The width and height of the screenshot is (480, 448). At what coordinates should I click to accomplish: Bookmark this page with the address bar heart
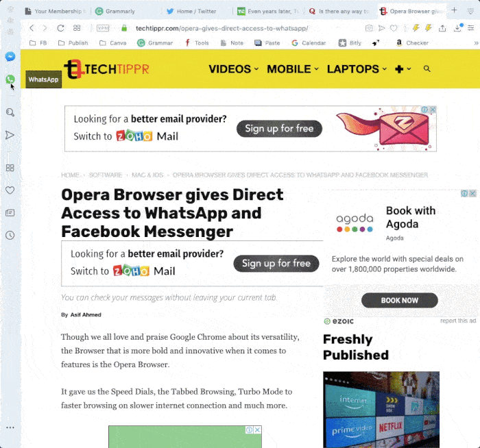394,28
